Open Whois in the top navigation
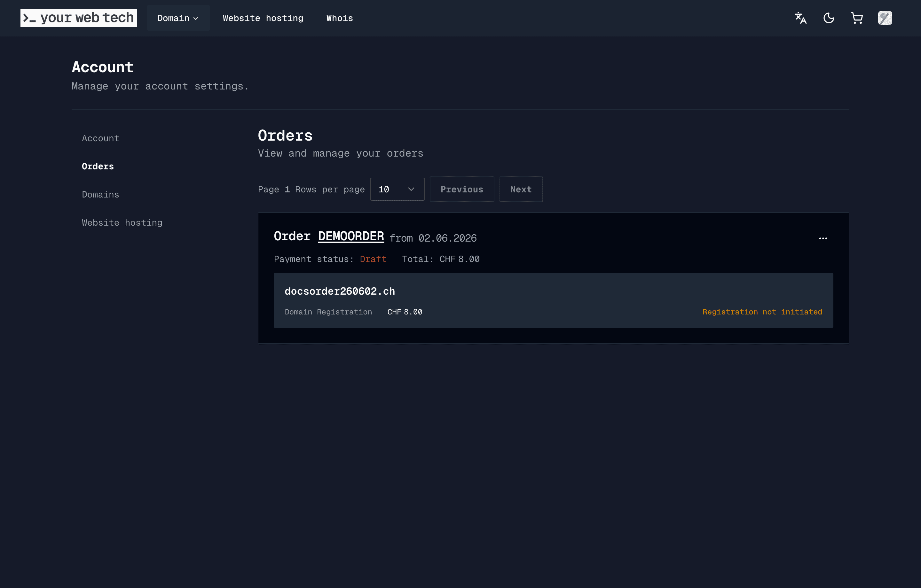Screen dimensions: 921x588 [x=340, y=18]
